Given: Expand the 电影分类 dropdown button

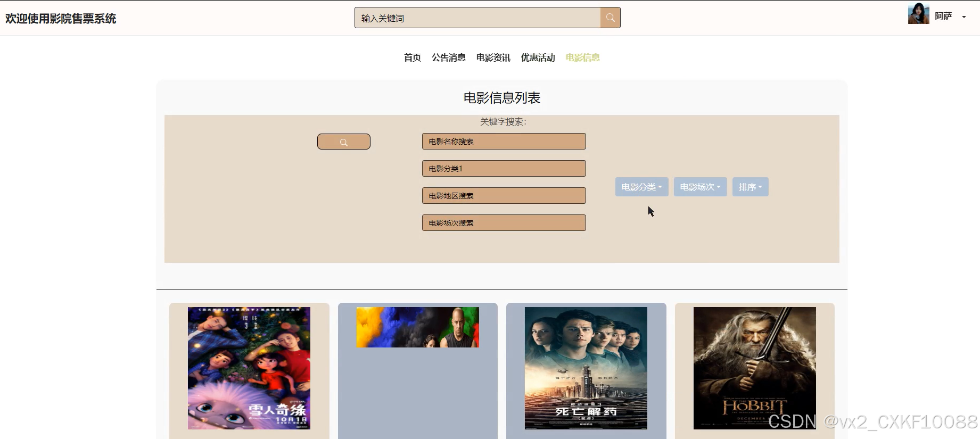Looking at the screenshot, I should pyautogui.click(x=641, y=187).
